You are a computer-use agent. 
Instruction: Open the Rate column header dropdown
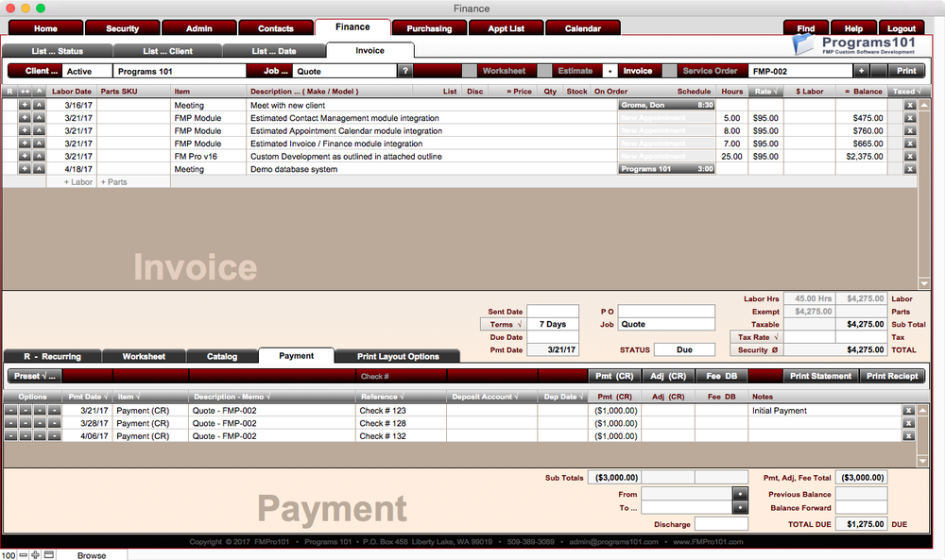(765, 92)
